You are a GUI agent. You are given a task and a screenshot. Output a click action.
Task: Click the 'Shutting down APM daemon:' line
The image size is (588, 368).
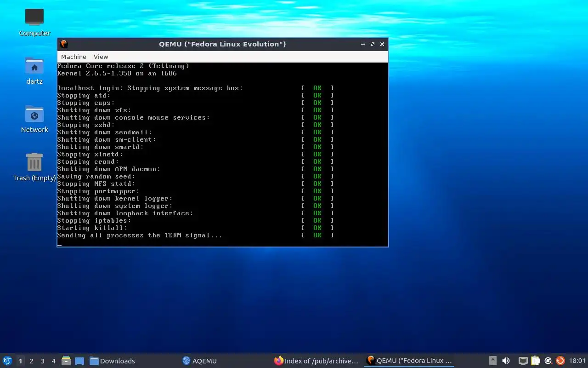(x=108, y=169)
